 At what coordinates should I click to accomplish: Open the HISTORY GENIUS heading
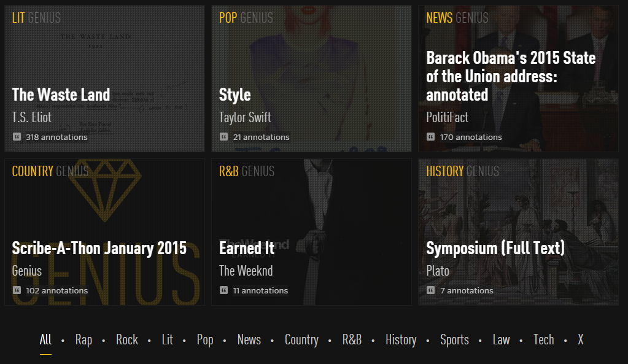coord(463,171)
